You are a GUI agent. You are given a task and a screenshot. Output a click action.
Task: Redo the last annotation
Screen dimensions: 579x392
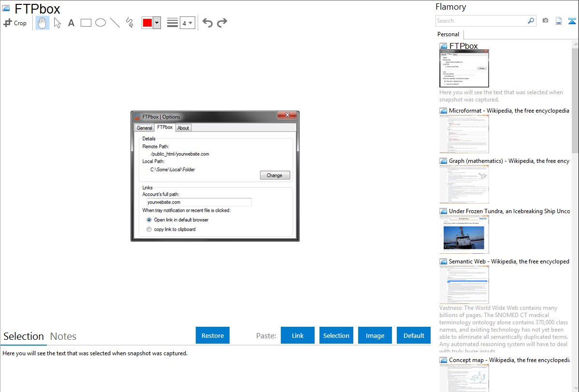click(x=222, y=23)
